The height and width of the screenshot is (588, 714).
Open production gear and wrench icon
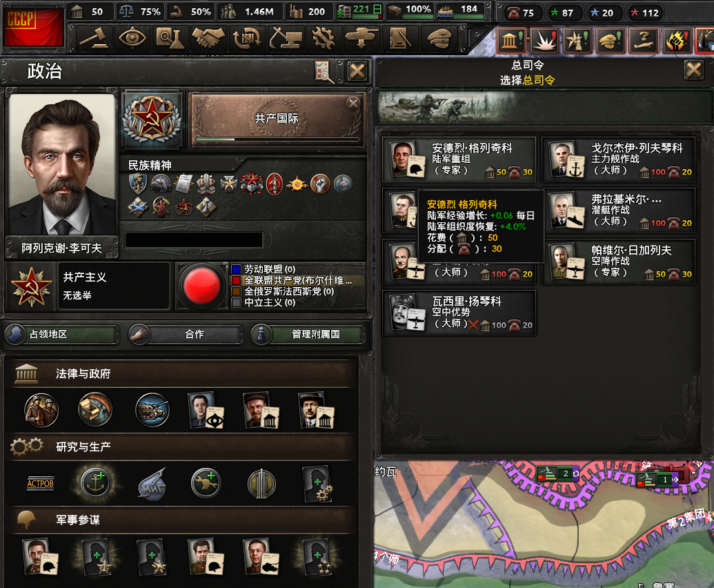322,38
